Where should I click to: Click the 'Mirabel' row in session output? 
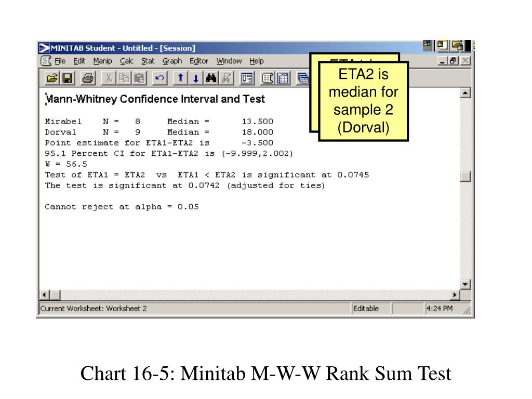point(159,122)
